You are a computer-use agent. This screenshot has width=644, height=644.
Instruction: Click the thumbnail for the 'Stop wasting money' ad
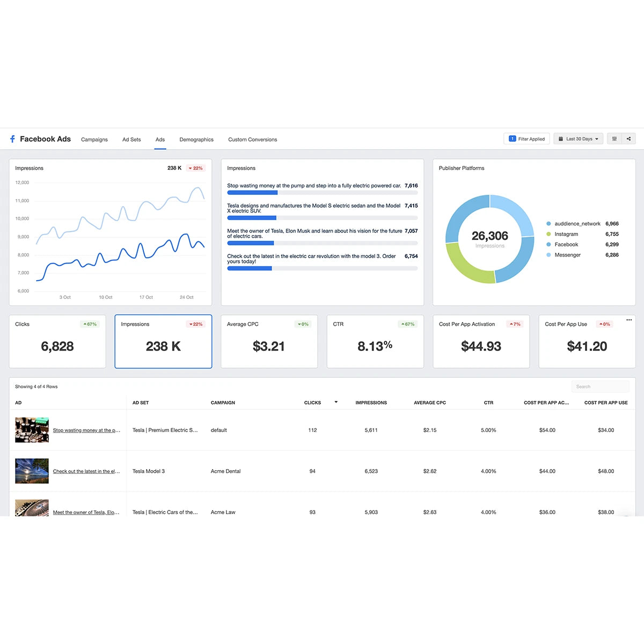(x=32, y=430)
